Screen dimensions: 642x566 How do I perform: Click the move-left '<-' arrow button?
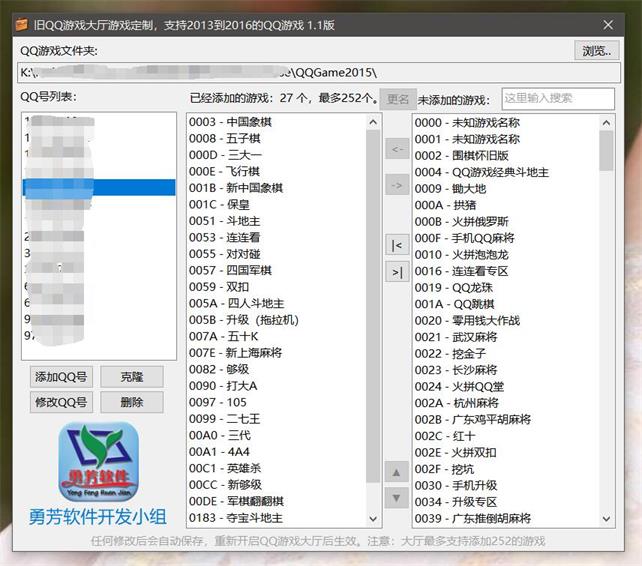click(396, 150)
